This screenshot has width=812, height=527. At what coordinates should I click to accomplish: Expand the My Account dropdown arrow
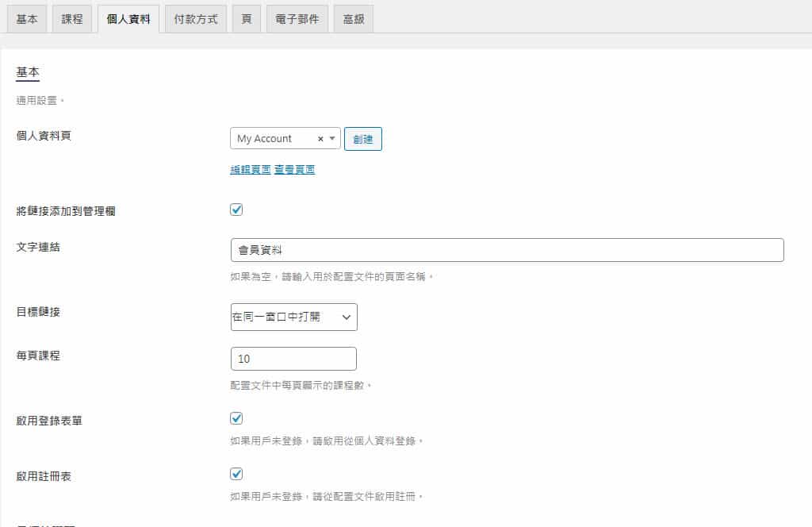point(332,139)
